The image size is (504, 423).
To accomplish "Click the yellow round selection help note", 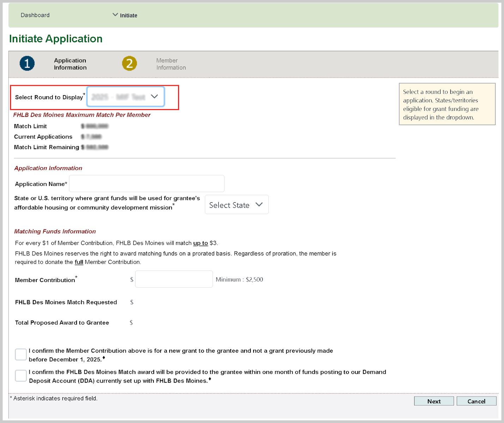I will pyautogui.click(x=447, y=104).
